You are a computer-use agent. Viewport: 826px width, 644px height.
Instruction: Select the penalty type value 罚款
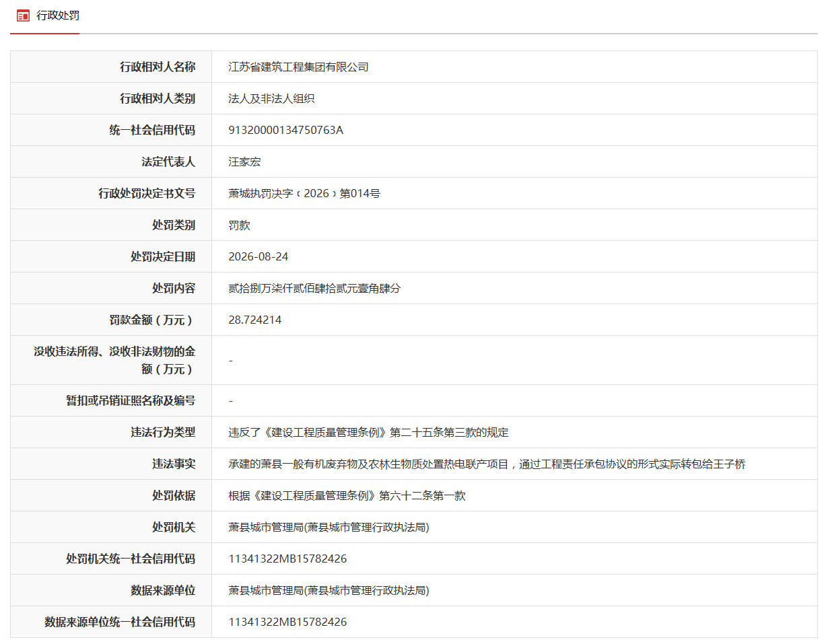click(x=239, y=225)
